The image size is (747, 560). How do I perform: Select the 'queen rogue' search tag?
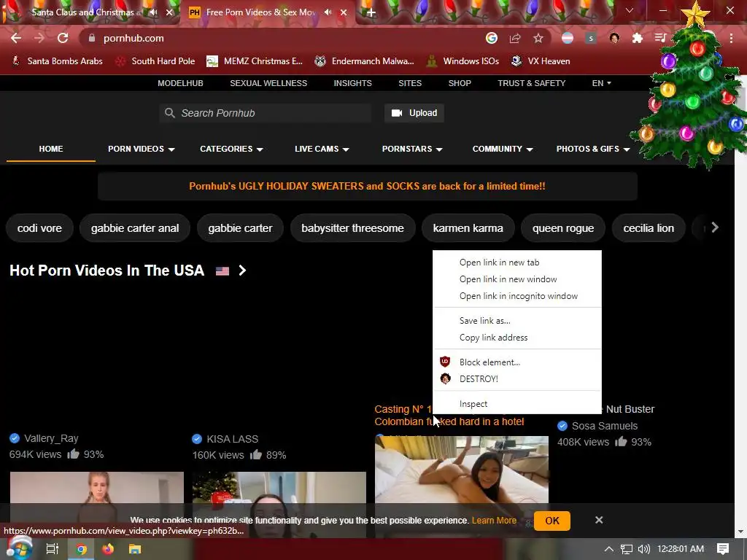563,228
